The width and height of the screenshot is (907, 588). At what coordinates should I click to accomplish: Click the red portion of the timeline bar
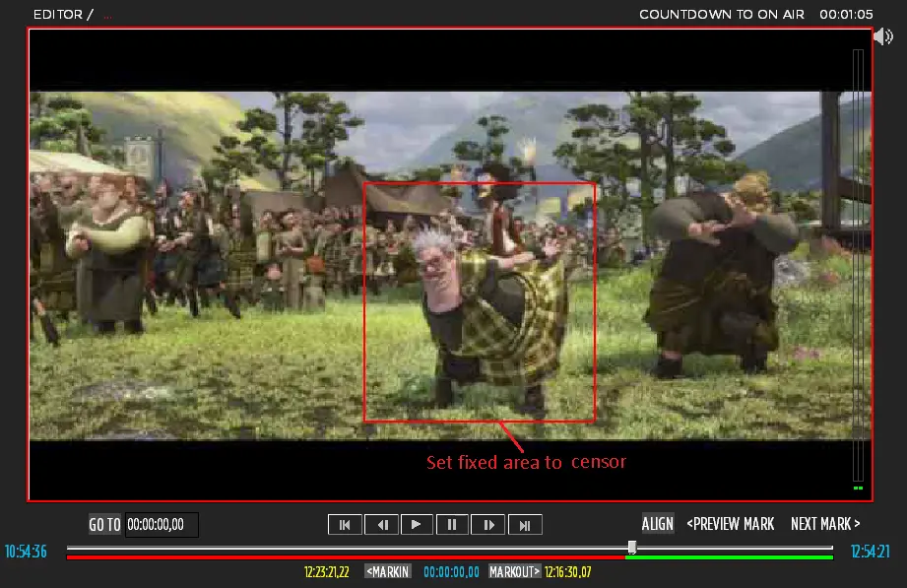346,557
